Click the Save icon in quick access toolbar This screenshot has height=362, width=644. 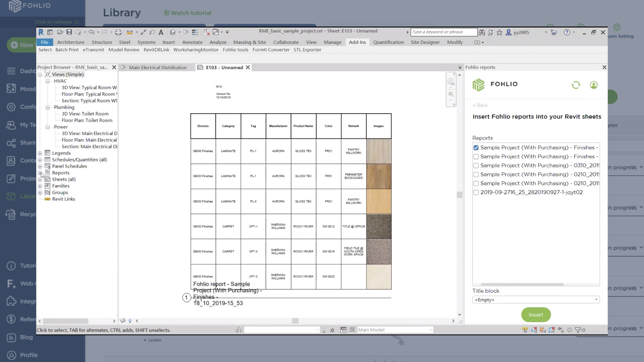pyautogui.click(x=69, y=32)
